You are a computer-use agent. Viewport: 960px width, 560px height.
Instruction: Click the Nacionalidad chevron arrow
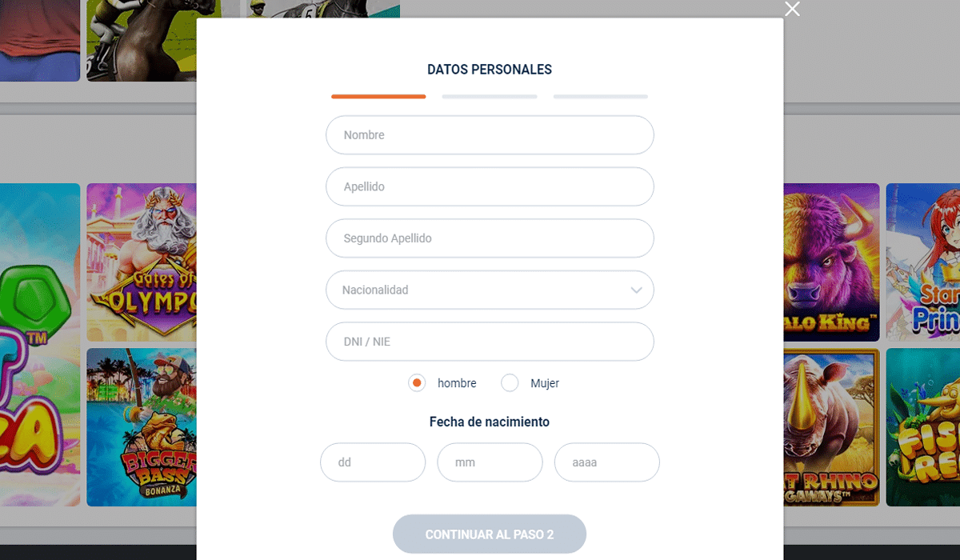click(x=637, y=290)
